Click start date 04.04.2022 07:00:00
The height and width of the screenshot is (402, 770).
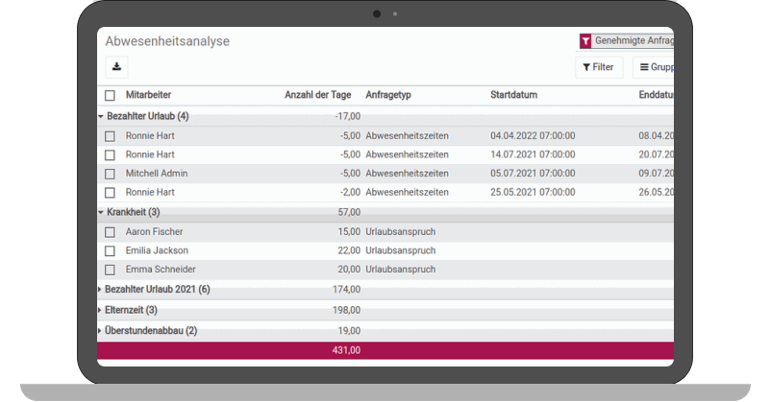(x=533, y=135)
